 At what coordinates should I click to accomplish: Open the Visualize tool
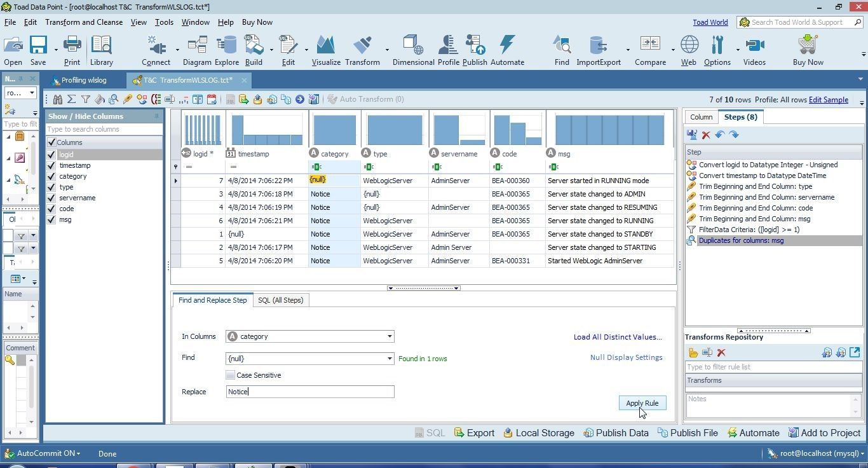point(326,50)
